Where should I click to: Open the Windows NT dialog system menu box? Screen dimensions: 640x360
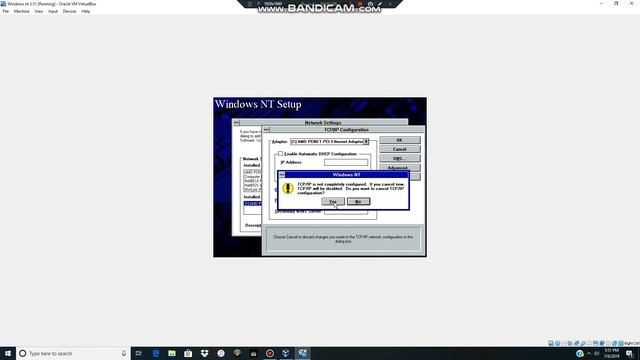tap(282, 175)
